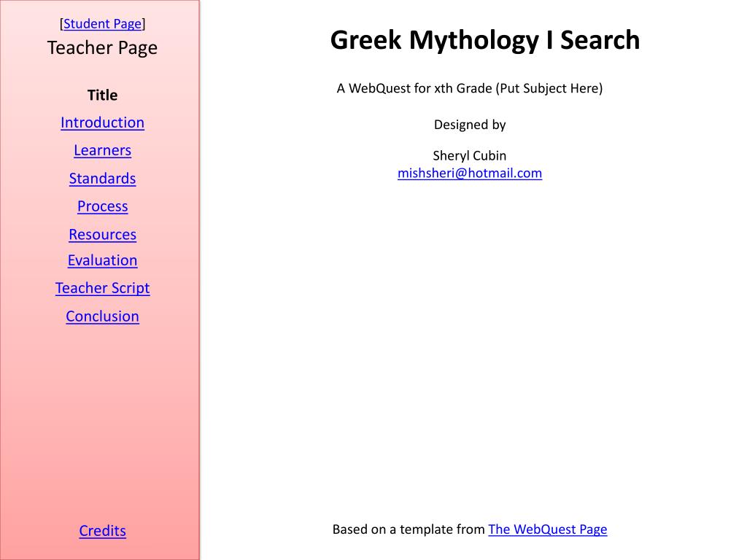Screen dimensions: 747x560
Task: Open the Conclusion link
Action: pyautogui.click(x=102, y=316)
